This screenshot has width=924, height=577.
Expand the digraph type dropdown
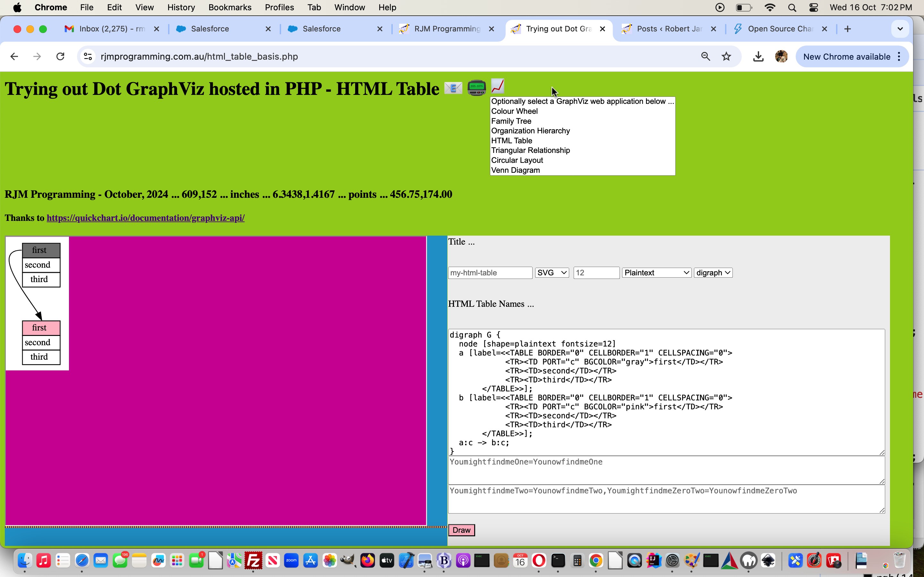point(713,272)
